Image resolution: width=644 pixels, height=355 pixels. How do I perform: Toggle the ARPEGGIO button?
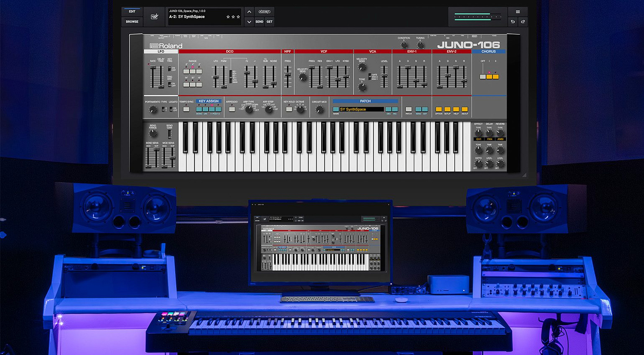click(232, 109)
